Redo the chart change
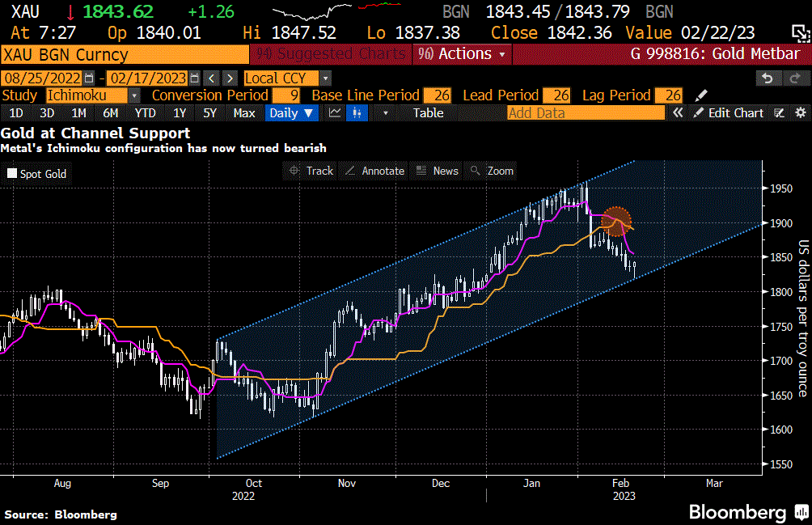812x525 pixels. coord(795,78)
